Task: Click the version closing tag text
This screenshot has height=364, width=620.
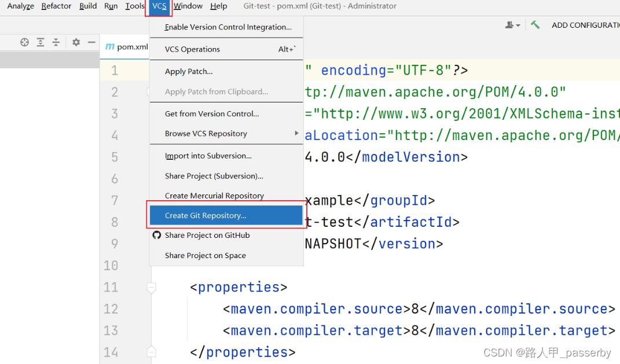Action: coord(402,244)
